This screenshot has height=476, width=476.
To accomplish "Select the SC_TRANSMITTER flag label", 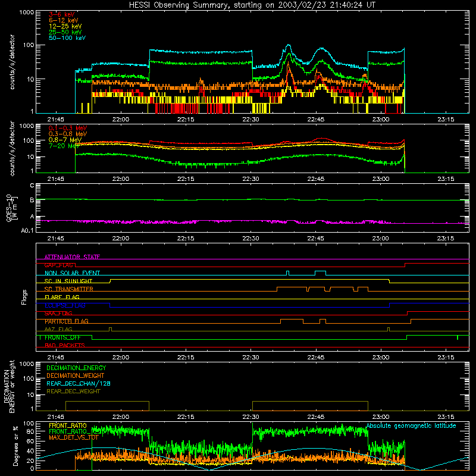I will [x=69, y=289].
